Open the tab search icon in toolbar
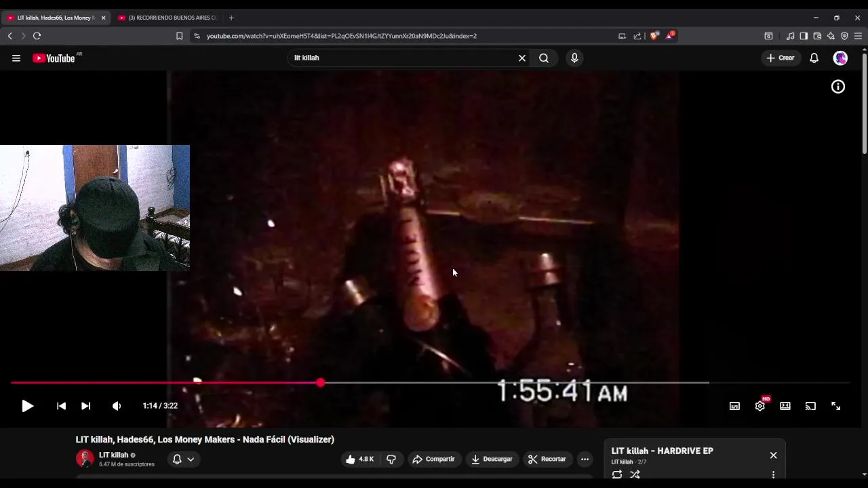Screen dimensions: 868x488 pos(768,36)
